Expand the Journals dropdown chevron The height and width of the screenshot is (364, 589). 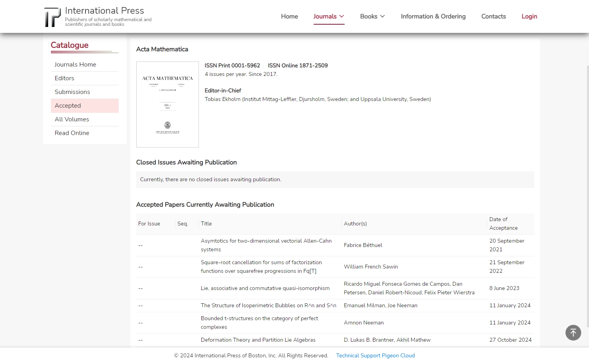pyautogui.click(x=341, y=16)
